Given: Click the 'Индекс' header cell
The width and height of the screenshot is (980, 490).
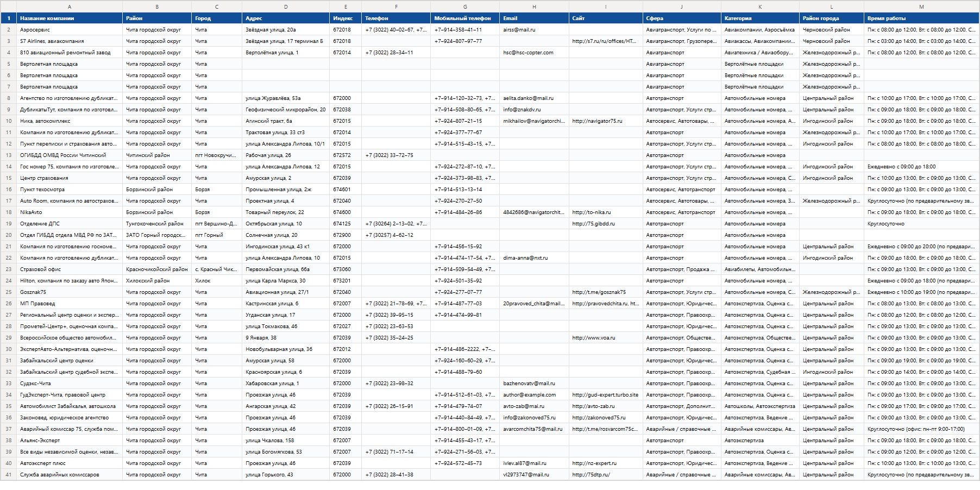Looking at the screenshot, I should pyautogui.click(x=345, y=18).
